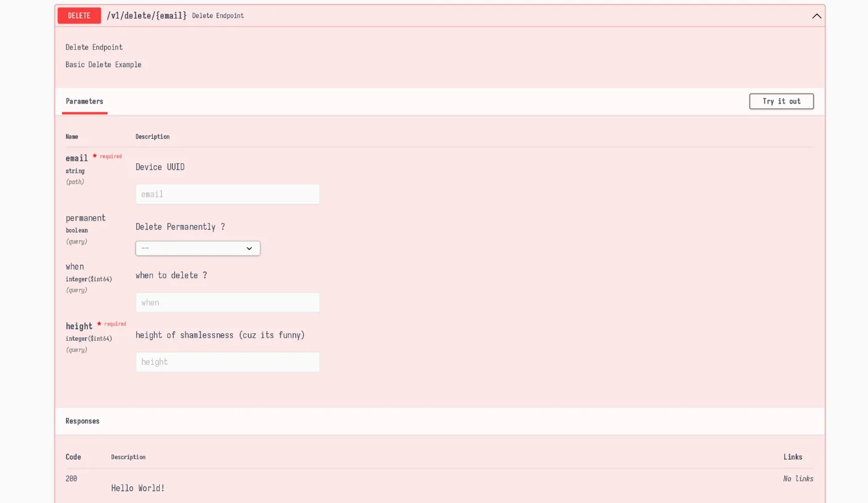Click the permanent parameter name

pos(86,218)
